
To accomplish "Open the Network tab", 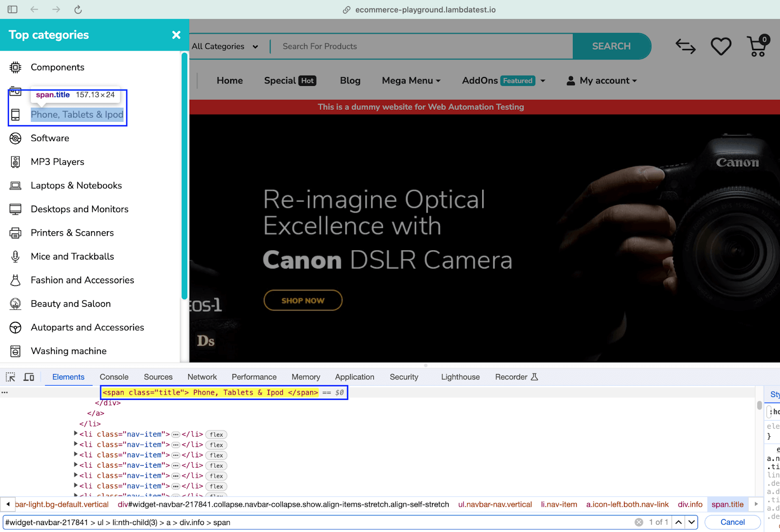I will (x=202, y=377).
